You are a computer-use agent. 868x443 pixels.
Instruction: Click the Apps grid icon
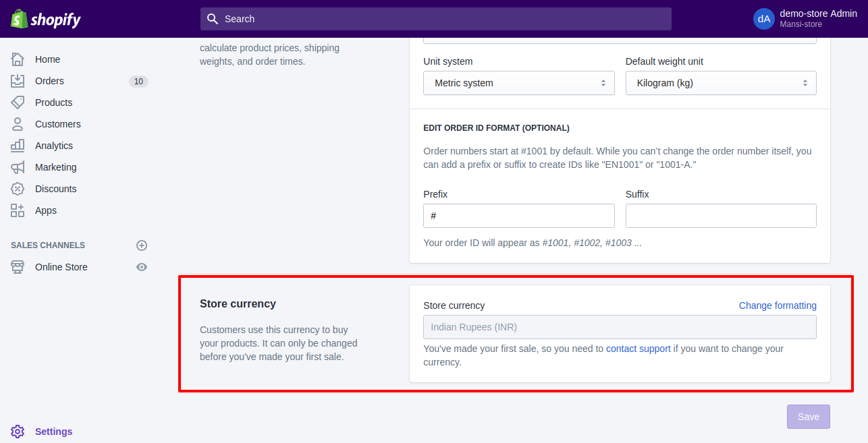click(x=18, y=210)
